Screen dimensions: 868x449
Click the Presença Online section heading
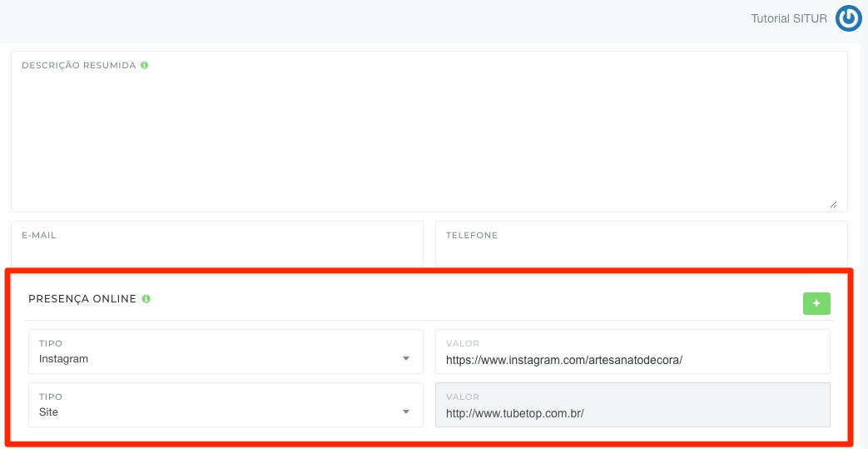82,298
